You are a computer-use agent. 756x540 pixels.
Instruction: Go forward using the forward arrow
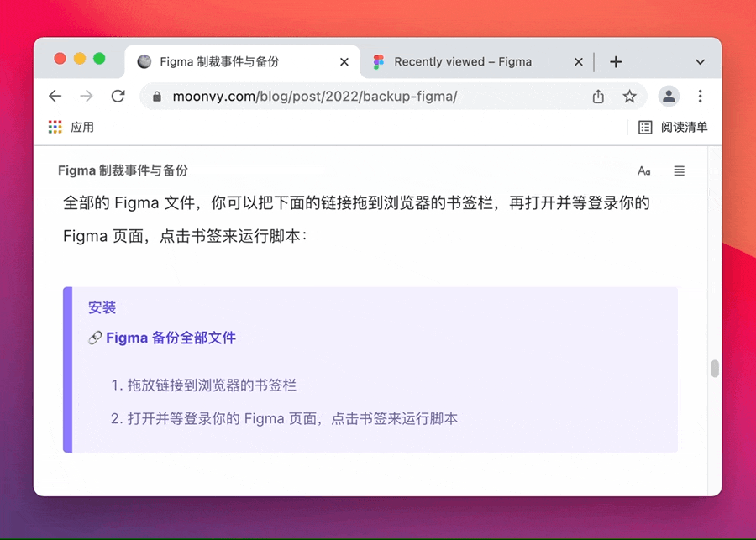click(x=87, y=96)
